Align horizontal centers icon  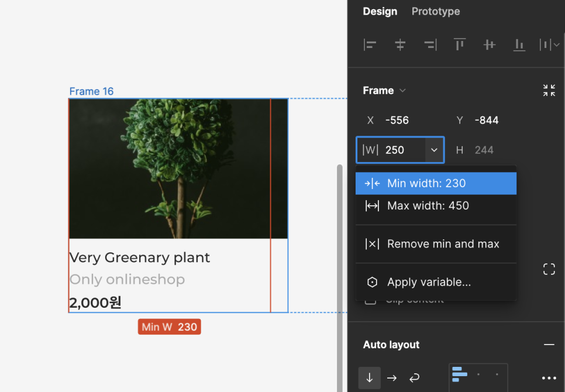(400, 44)
